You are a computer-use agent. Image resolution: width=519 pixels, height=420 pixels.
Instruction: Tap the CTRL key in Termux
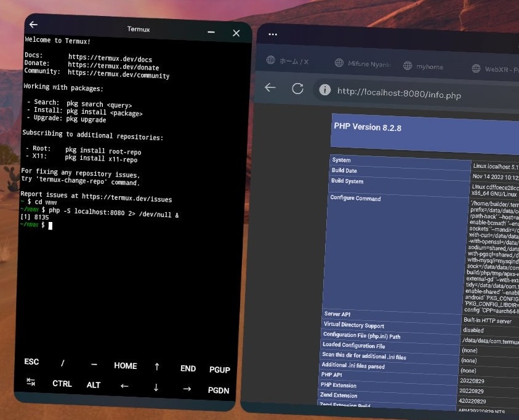[x=62, y=384]
